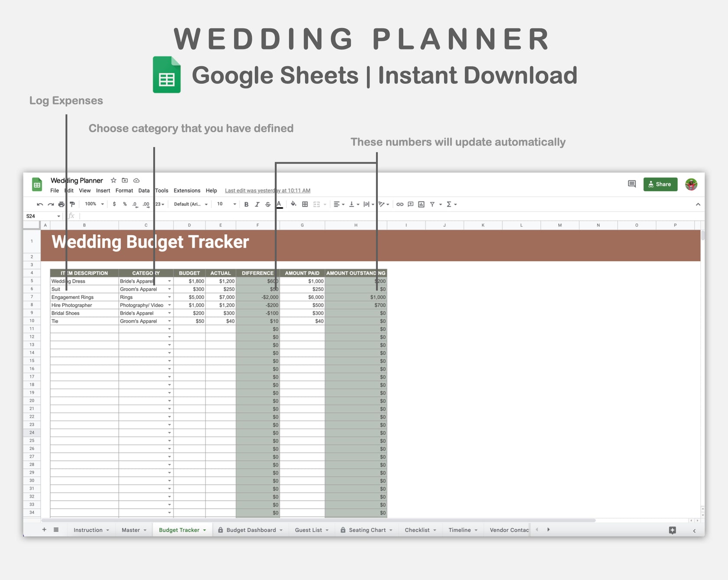Click the Insert link icon

tap(401, 204)
